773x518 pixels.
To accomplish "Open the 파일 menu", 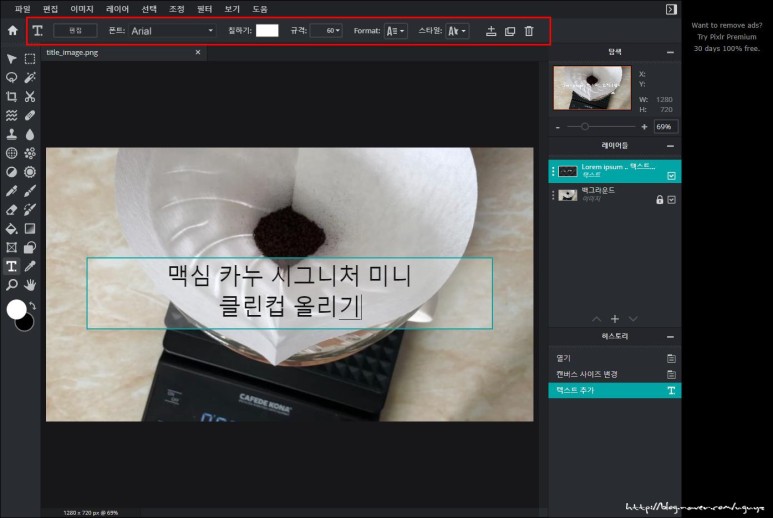I will click(23, 9).
